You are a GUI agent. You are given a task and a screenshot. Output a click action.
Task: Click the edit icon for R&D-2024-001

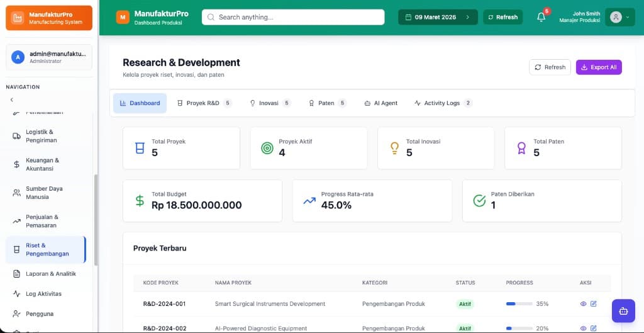click(x=593, y=304)
